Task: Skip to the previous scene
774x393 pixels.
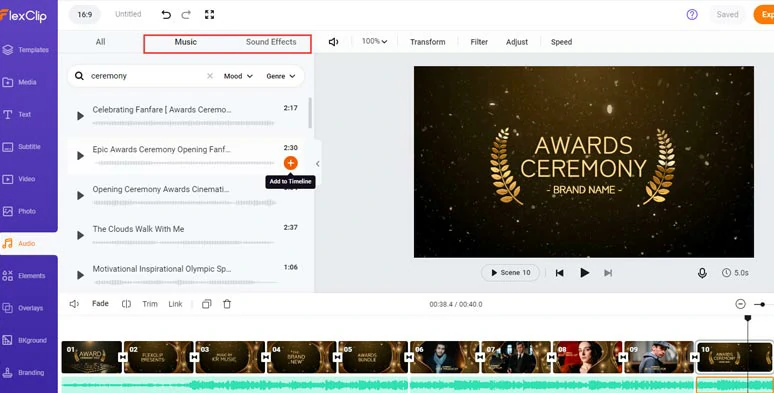Action: click(559, 273)
